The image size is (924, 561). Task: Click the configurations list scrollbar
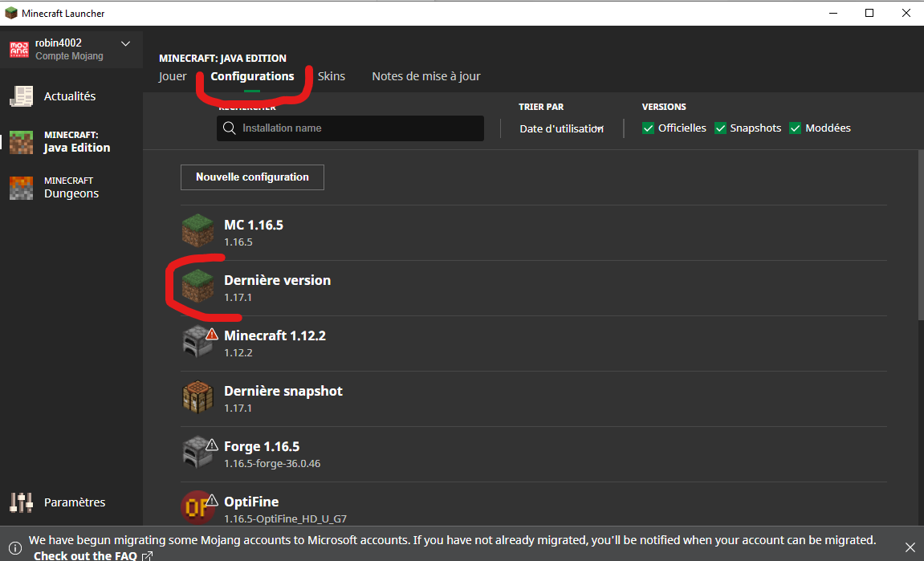(921, 236)
